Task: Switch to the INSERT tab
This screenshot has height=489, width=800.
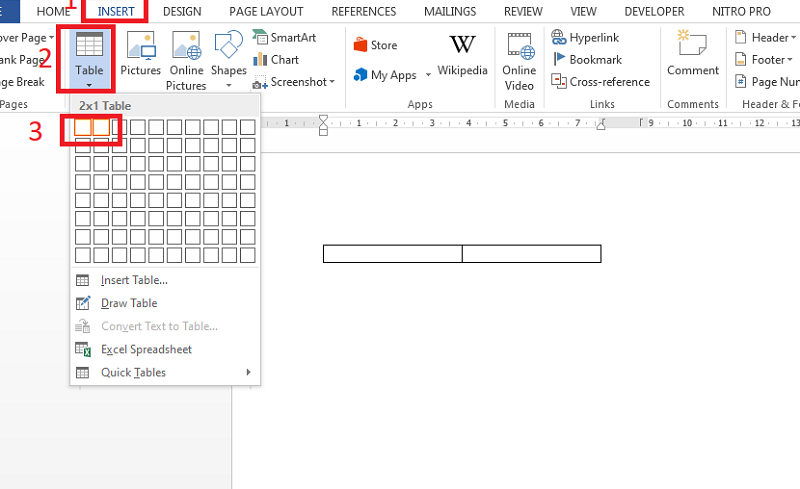Action: 116,11
